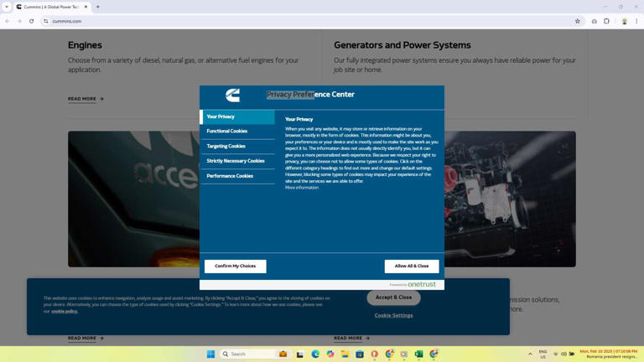Select the Targeting Cookies tab
Viewport: 644px width, 362px height.
pyautogui.click(x=226, y=146)
